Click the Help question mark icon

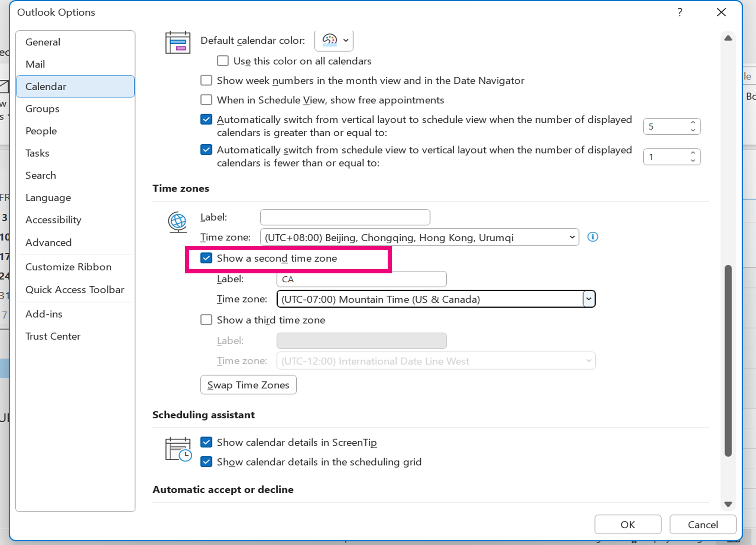(680, 12)
